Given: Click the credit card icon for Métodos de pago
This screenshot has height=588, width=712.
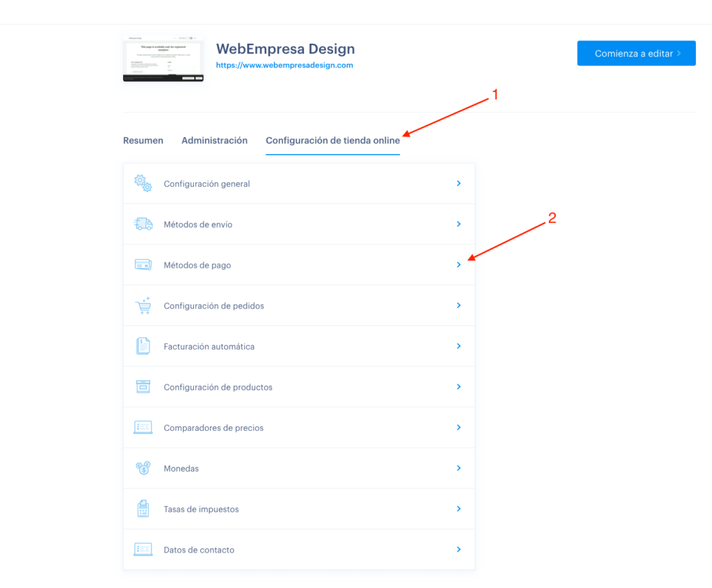Looking at the screenshot, I should point(143,265).
